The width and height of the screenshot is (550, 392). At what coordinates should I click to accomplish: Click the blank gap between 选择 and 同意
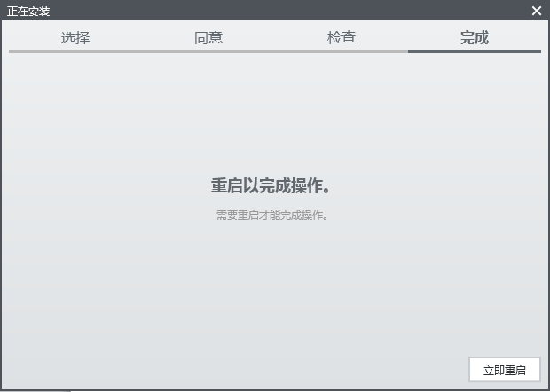pos(142,38)
